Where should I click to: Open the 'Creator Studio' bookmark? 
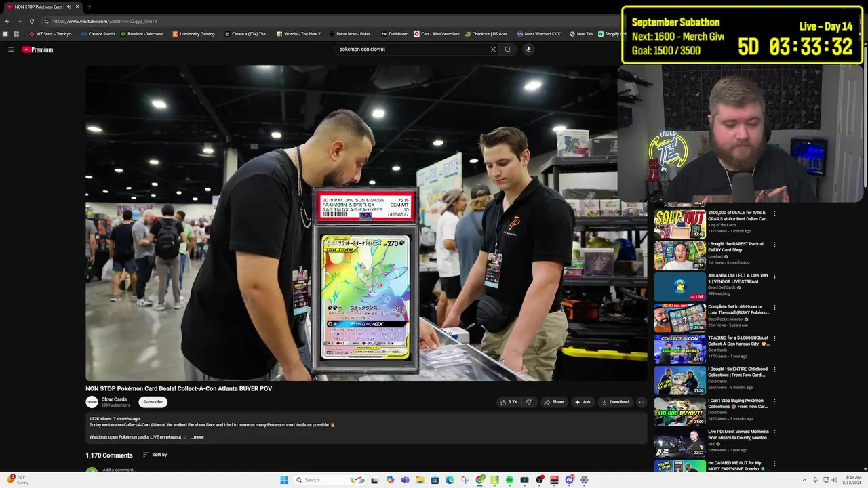(x=98, y=34)
